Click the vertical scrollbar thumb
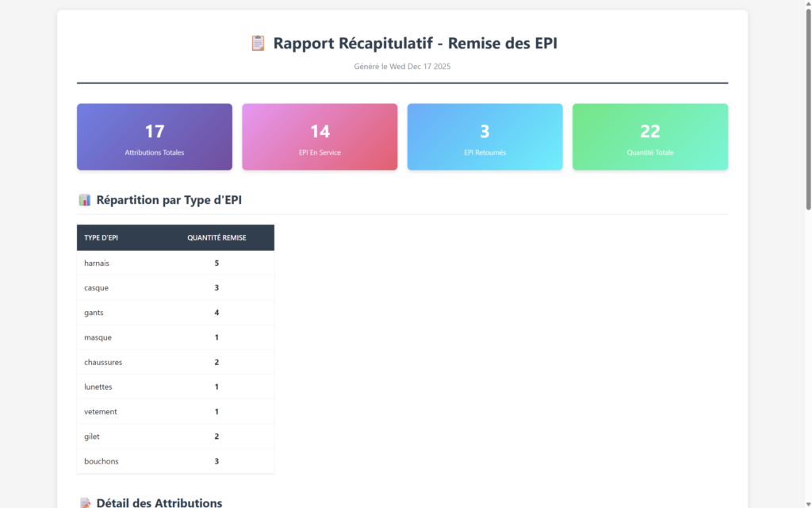This screenshot has width=812, height=508. 807,111
